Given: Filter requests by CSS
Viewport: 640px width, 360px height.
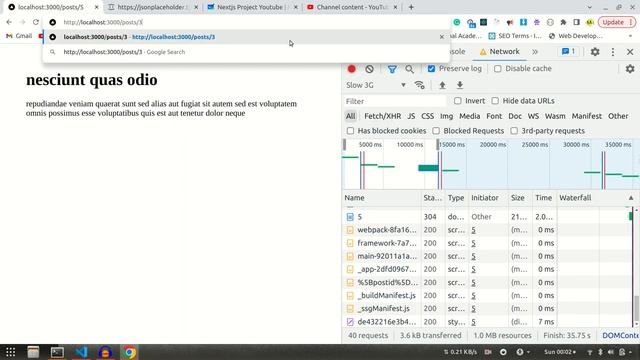Looking at the screenshot, I should [427, 116].
